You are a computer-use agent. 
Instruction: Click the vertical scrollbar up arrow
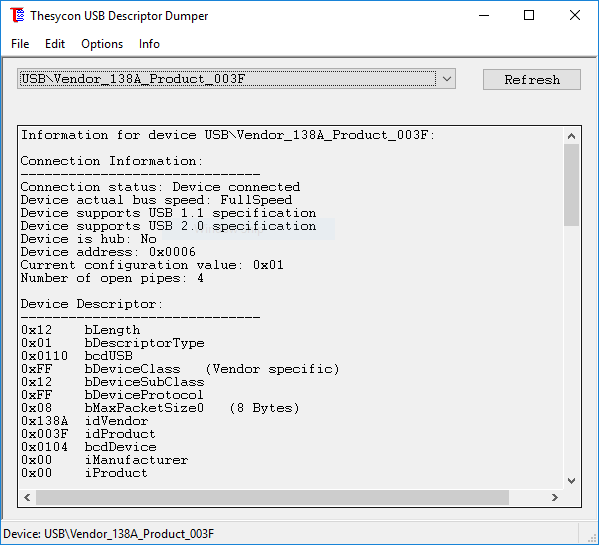(571, 136)
